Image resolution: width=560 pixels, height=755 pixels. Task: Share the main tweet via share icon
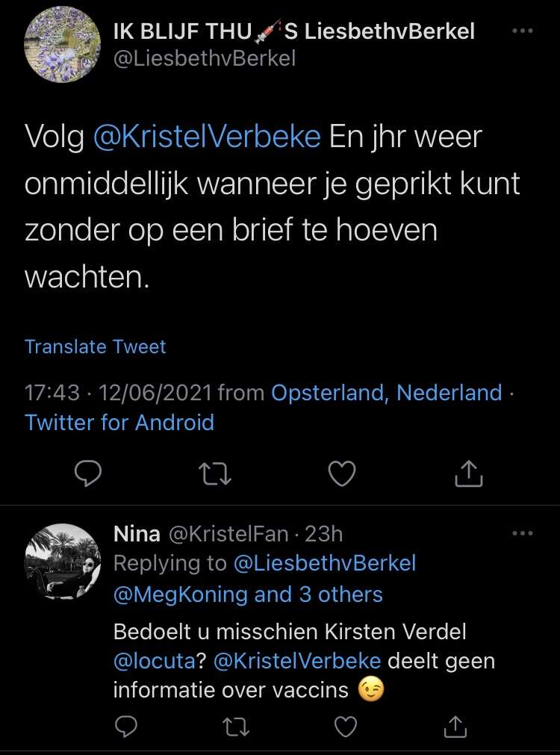point(470,473)
